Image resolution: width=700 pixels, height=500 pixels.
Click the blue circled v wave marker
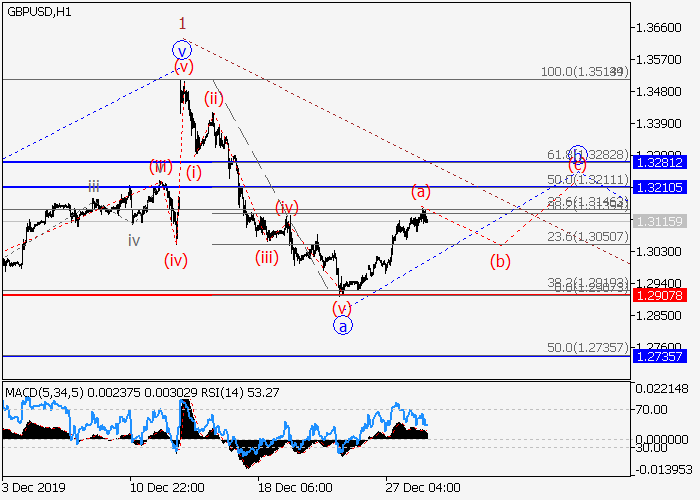click(x=181, y=49)
